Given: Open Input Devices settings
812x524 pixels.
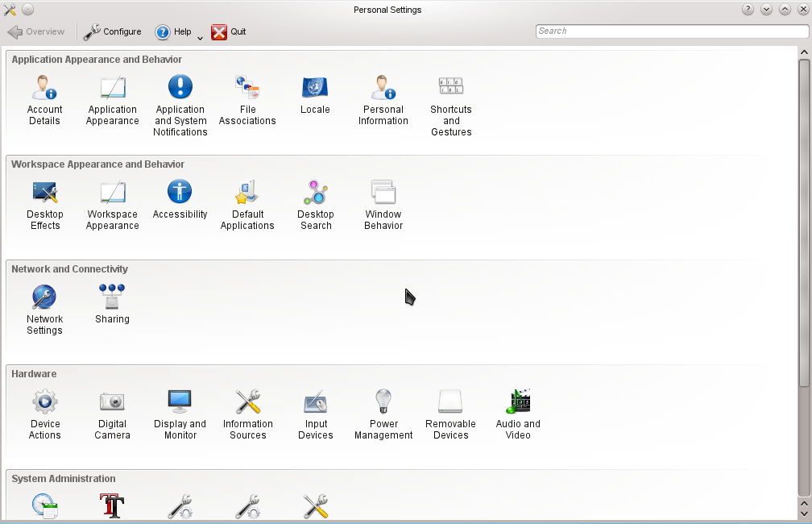Looking at the screenshot, I should click(x=316, y=414).
